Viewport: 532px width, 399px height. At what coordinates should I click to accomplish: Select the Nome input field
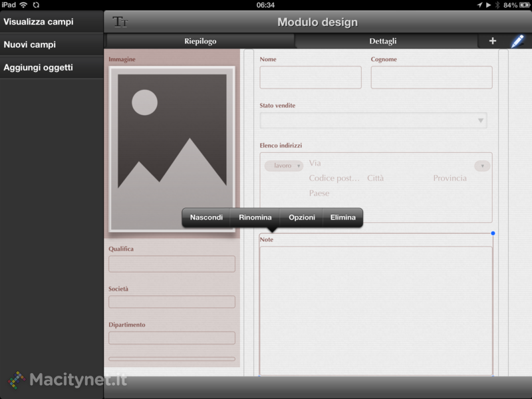coord(311,77)
